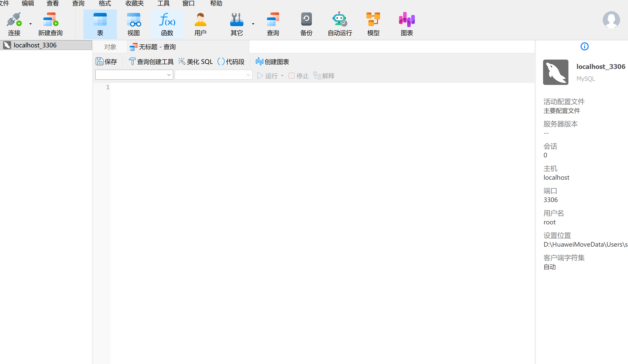Expand the Connection (连接) dropdown arrow
The height and width of the screenshot is (364, 628).
(x=31, y=24)
